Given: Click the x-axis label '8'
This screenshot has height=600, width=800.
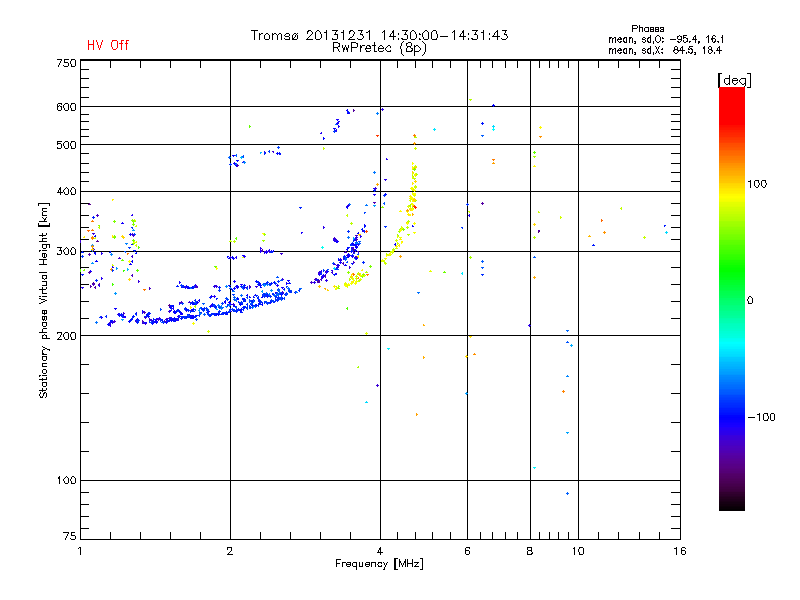Looking at the screenshot, I should pyautogui.click(x=530, y=551).
